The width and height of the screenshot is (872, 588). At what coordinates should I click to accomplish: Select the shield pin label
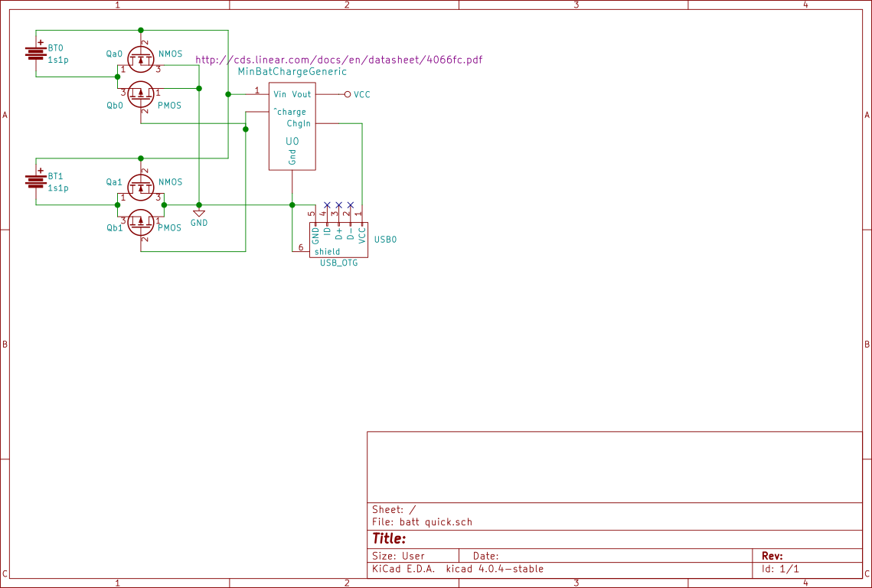pos(328,251)
